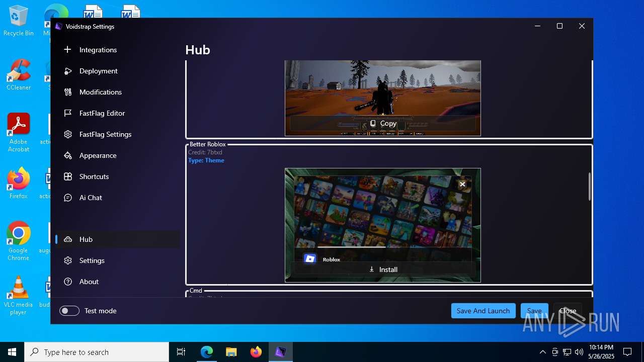This screenshot has height=362, width=644.
Task: Open VLC media player desktop shortcut
Action: pos(19,296)
